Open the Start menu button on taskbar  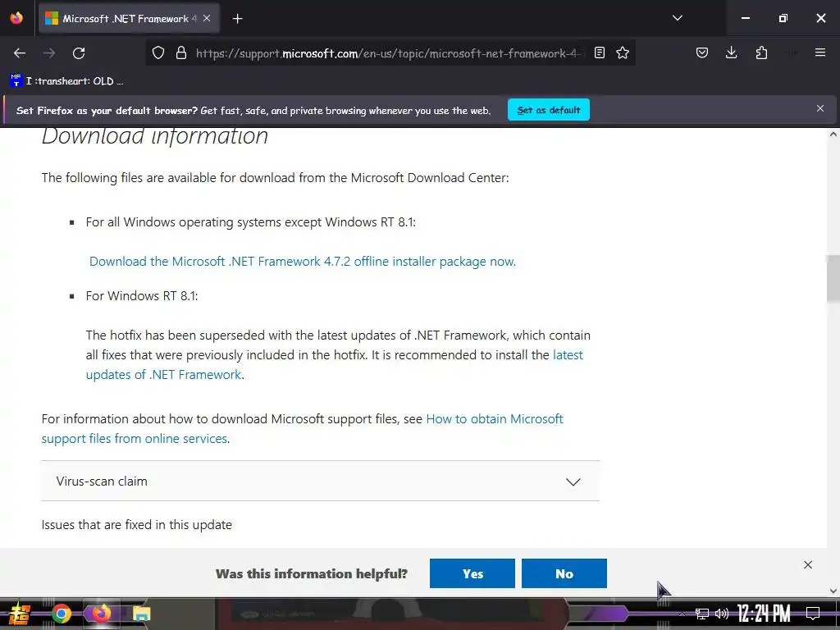coord(20,614)
